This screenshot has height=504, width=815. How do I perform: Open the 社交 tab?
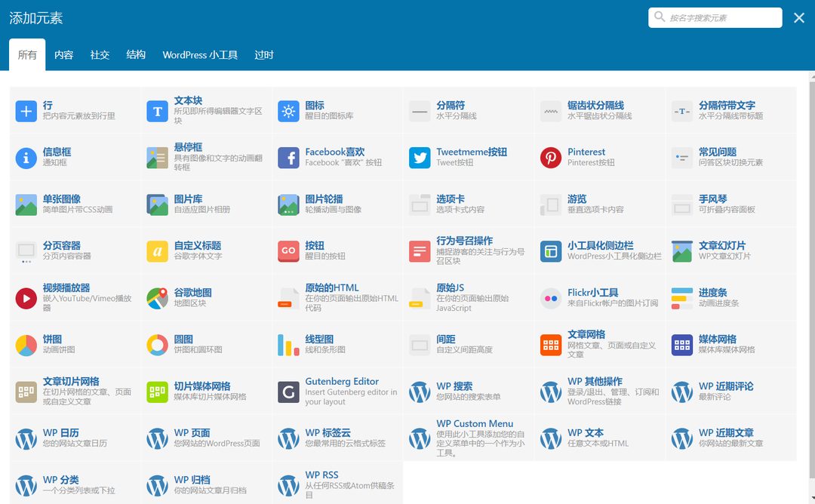click(100, 55)
